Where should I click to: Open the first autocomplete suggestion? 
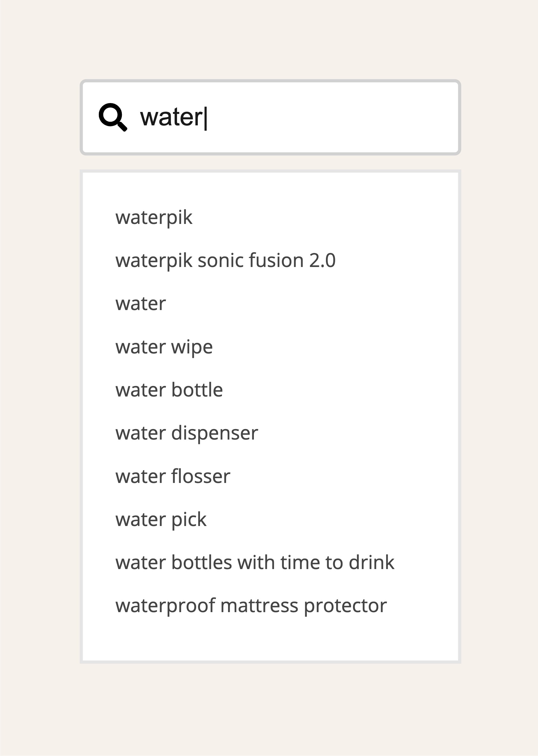(154, 218)
